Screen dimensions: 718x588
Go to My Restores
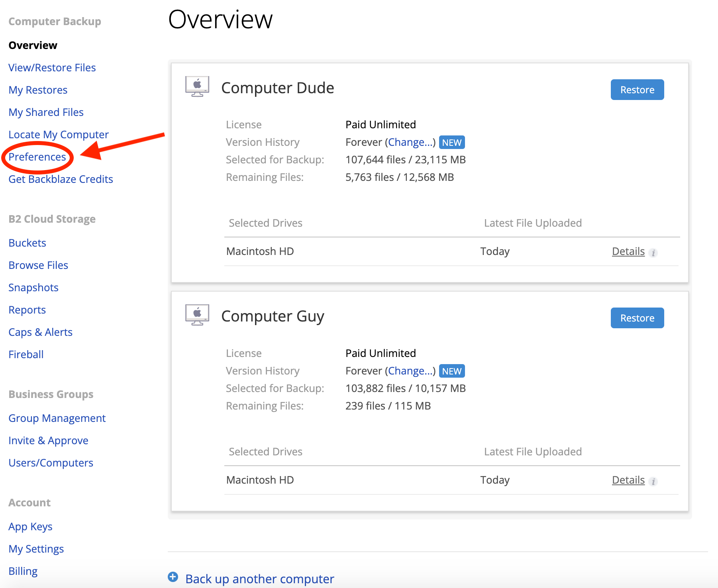click(38, 90)
